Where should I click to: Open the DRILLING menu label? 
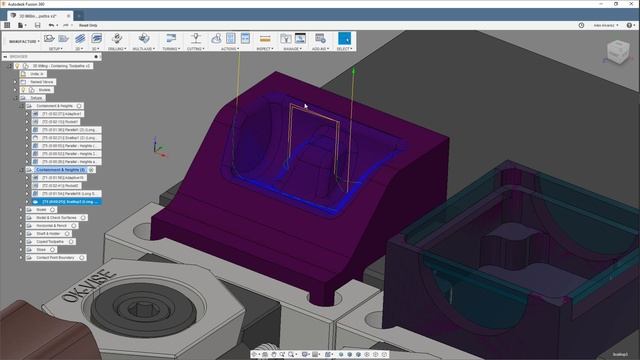click(x=117, y=49)
